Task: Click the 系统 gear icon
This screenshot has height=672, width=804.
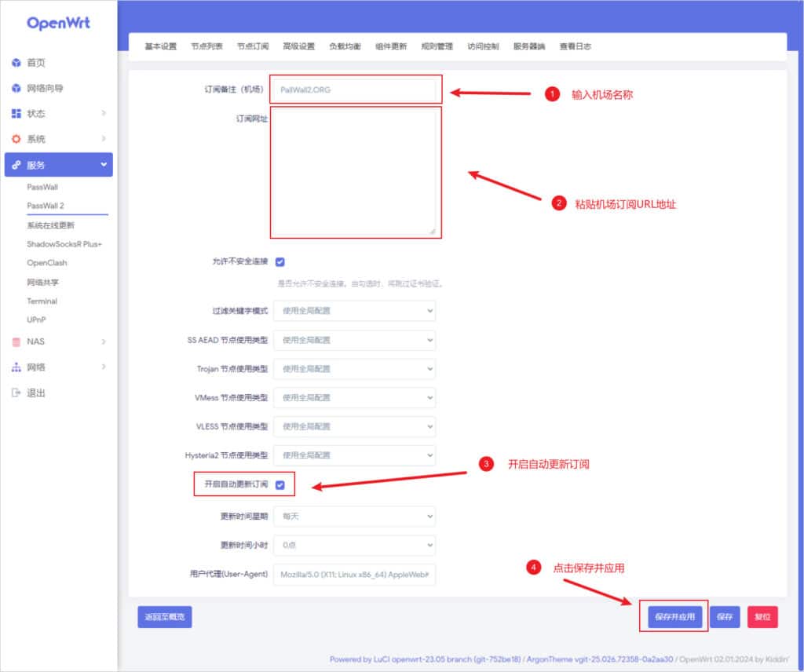Action: tap(16, 139)
